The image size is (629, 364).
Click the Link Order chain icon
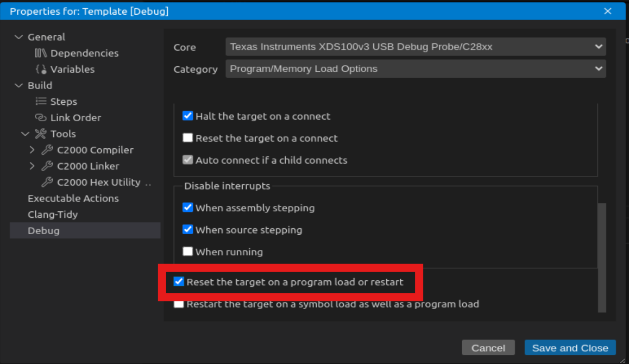click(41, 117)
